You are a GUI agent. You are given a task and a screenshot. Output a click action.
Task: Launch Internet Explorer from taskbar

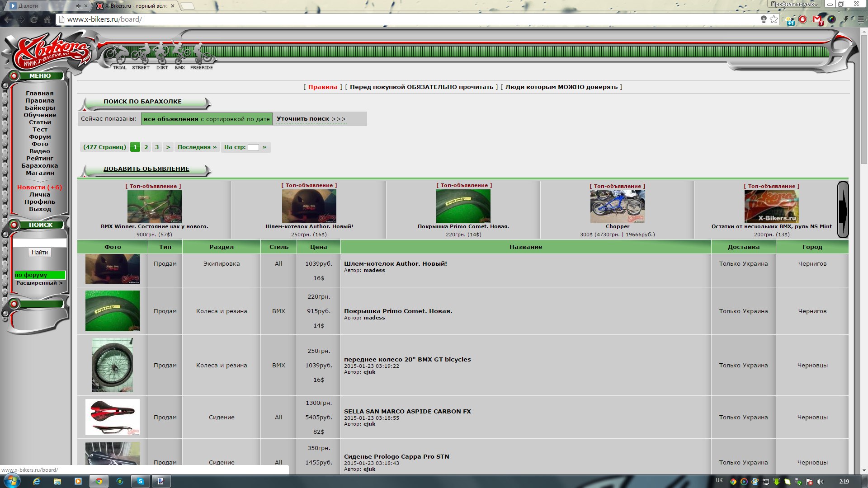coord(37,481)
